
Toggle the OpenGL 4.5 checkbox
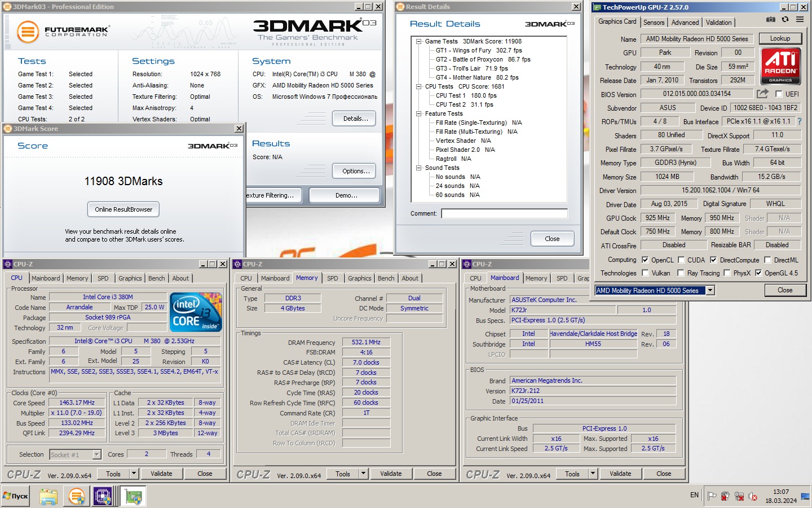point(758,273)
